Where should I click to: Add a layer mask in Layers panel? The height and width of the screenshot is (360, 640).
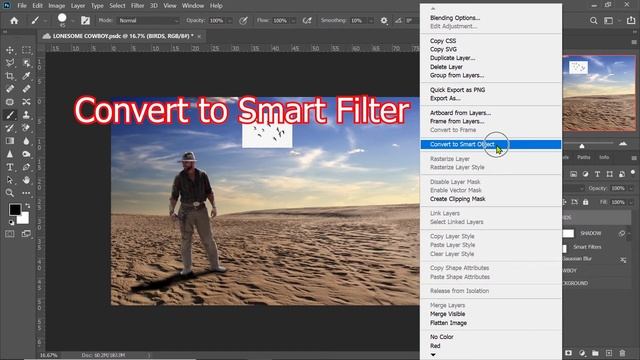[569, 353]
